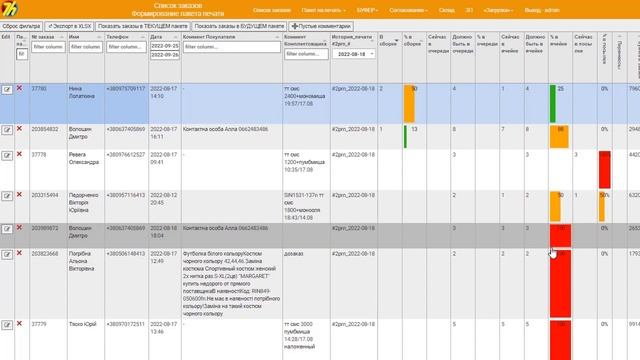Click 'Пустые комментарии' button
Screen dimensions: 640x360
(321, 26)
